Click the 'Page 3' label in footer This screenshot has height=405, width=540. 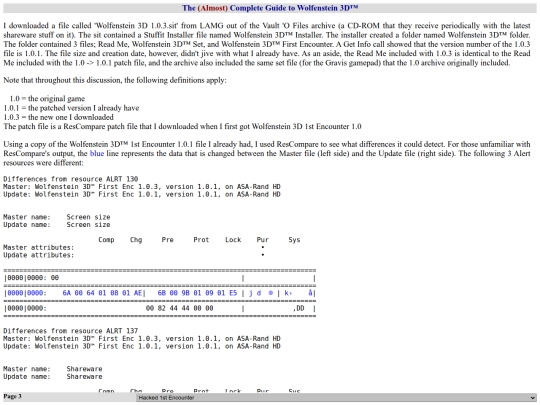point(12,396)
